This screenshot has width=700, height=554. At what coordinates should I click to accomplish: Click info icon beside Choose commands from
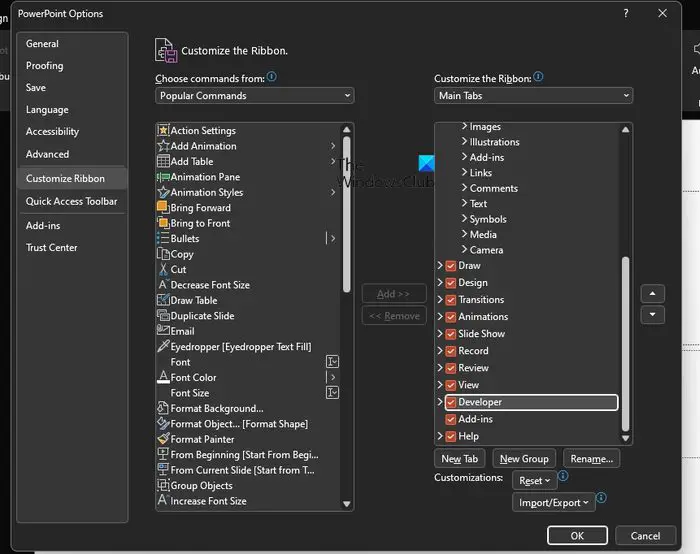coord(272,77)
